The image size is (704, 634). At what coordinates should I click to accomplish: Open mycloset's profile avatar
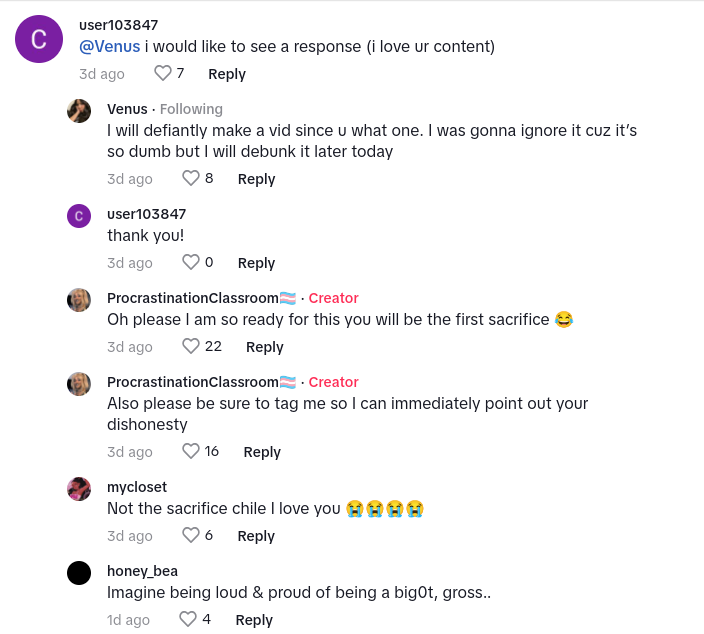point(79,489)
